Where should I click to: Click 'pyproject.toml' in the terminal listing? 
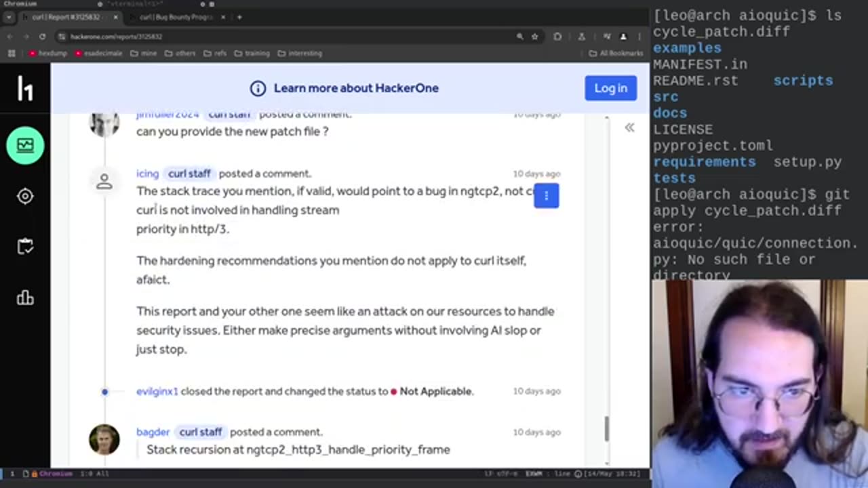coord(713,146)
